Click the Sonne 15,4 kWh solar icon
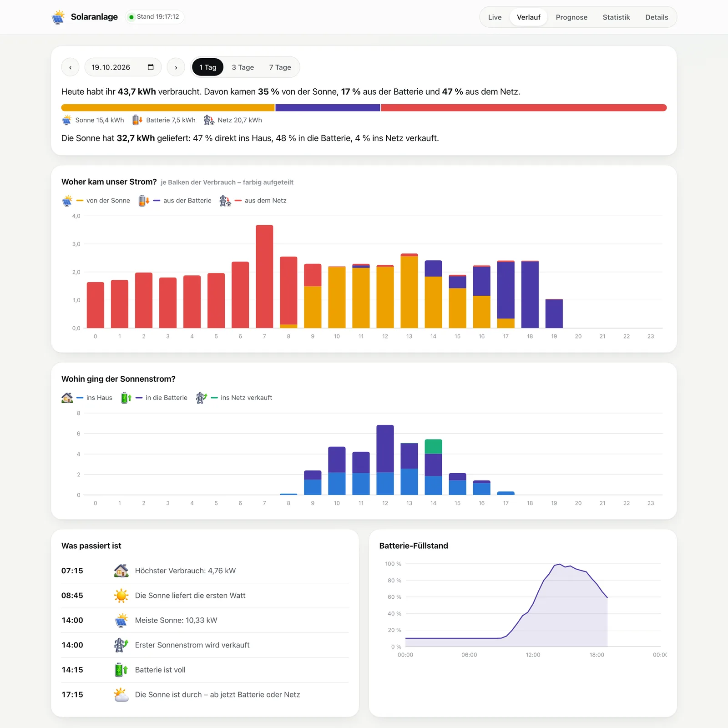The image size is (728, 728). (x=67, y=120)
